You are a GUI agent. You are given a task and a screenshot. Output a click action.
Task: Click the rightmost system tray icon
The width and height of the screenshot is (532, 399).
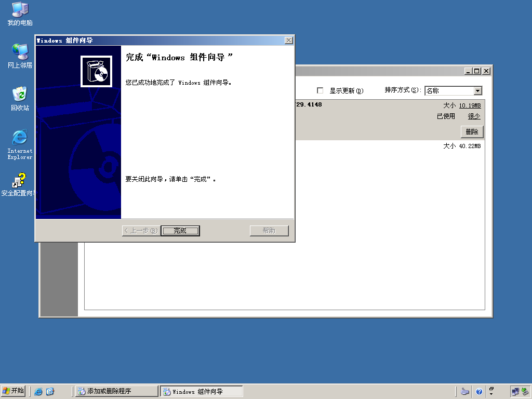(x=525, y=392)
